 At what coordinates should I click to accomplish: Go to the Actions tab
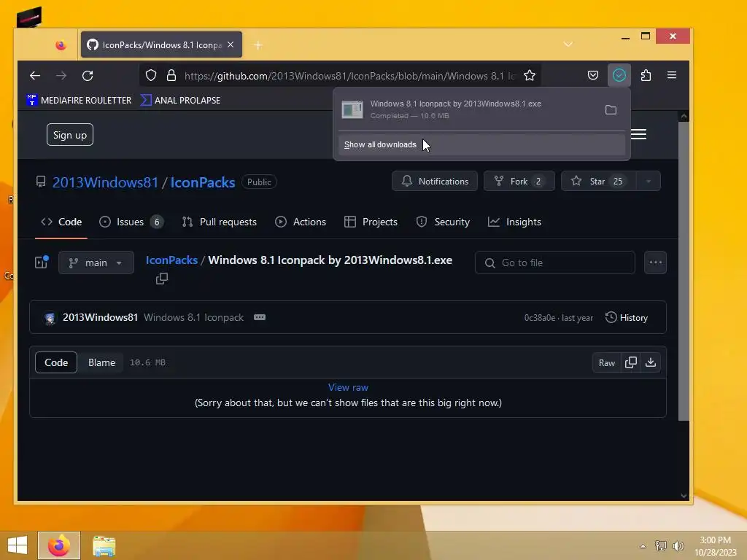[301, 222]
